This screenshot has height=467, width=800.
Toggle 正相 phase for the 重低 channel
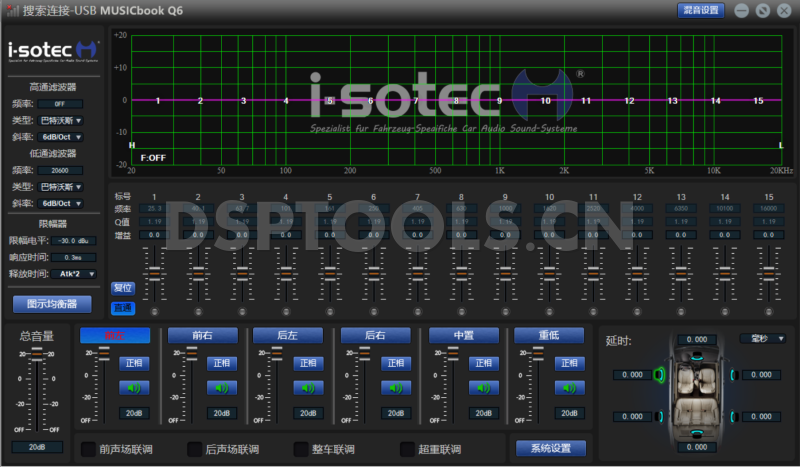(569, 363)
